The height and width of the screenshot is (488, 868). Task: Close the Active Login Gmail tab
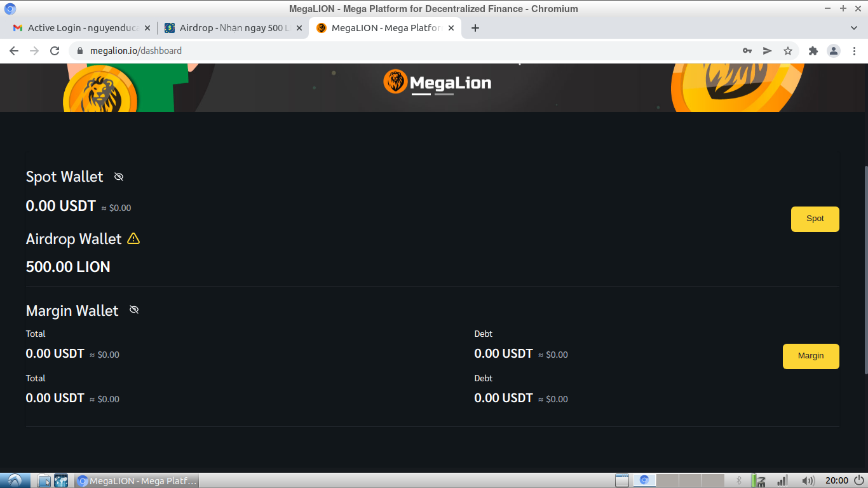pos(147,28)
